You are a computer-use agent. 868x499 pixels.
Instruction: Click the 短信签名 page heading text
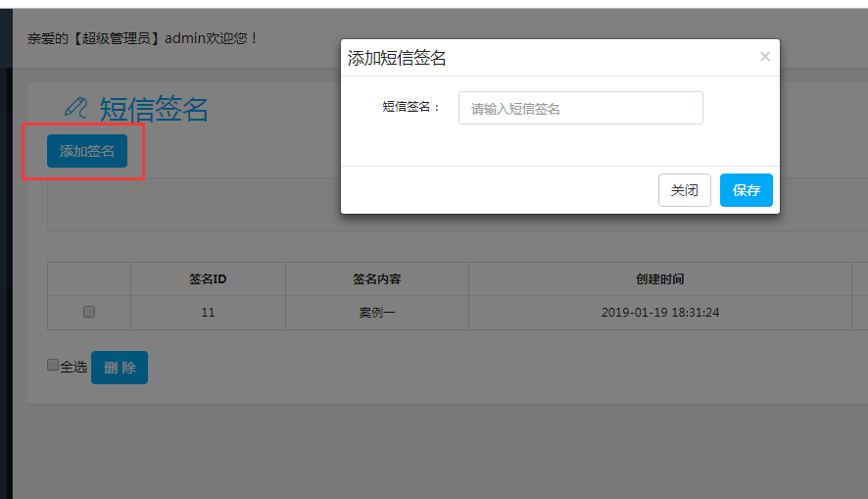[x=154, y=109]
